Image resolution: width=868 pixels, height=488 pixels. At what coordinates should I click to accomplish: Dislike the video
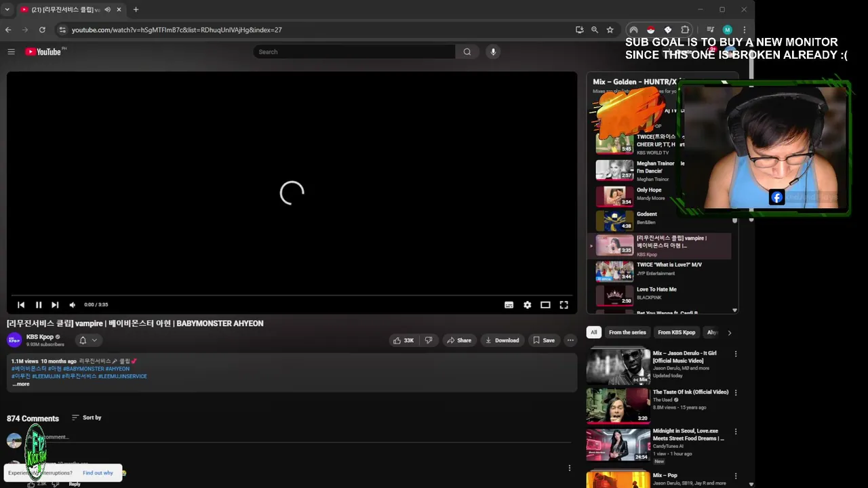[x=429, y=340]
